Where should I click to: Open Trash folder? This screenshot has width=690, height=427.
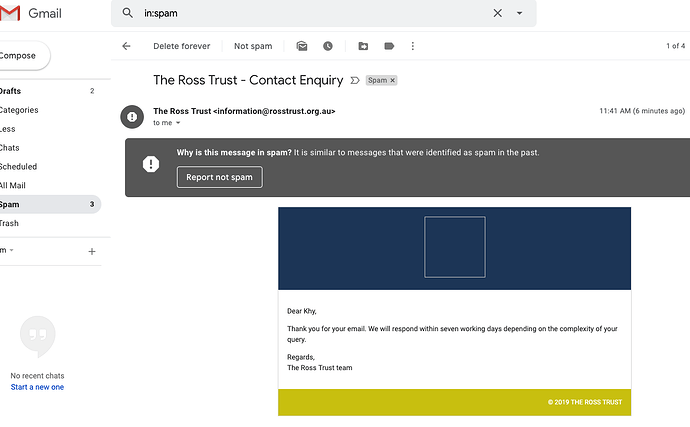point(9,223)
